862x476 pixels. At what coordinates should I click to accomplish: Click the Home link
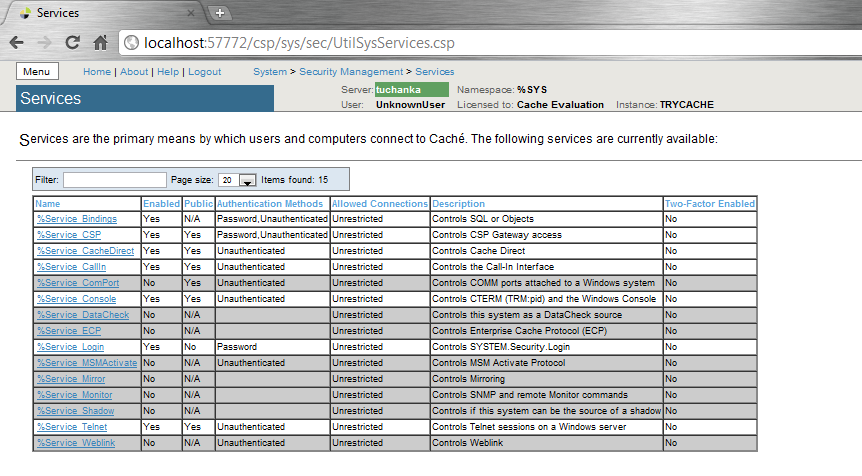(x=96, y=72)
